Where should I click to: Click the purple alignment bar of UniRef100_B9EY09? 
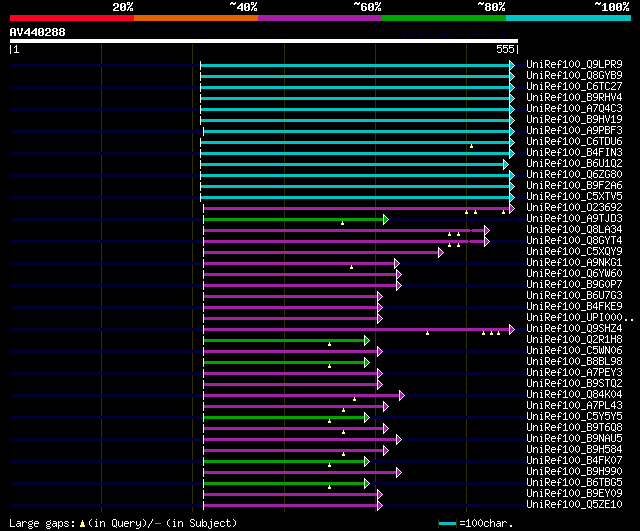[x=291, y=495]
